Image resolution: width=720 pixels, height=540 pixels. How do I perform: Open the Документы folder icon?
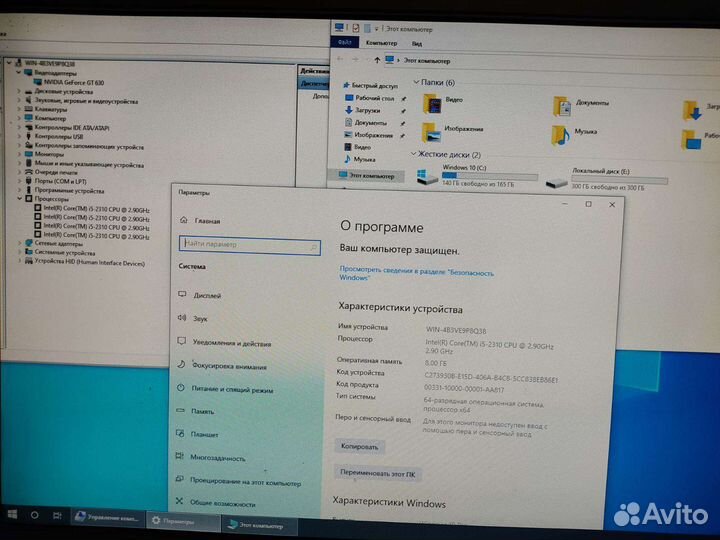tap(561, 103)
